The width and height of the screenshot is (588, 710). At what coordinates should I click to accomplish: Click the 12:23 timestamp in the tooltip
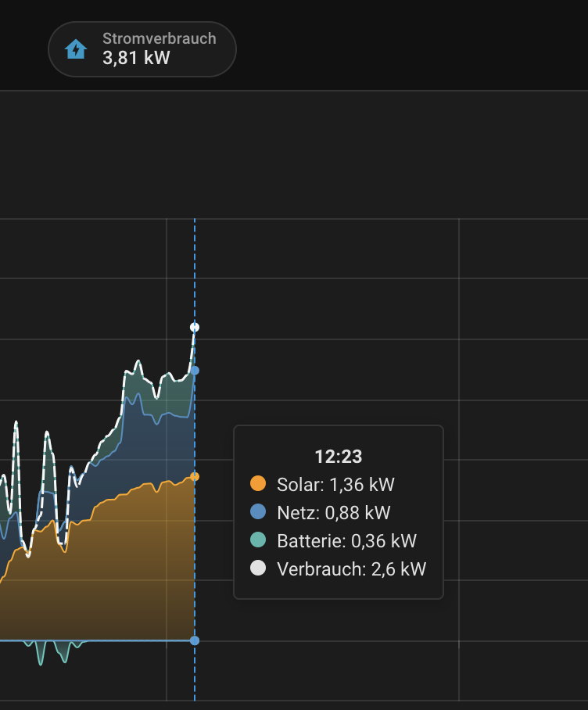click(338, 457)
